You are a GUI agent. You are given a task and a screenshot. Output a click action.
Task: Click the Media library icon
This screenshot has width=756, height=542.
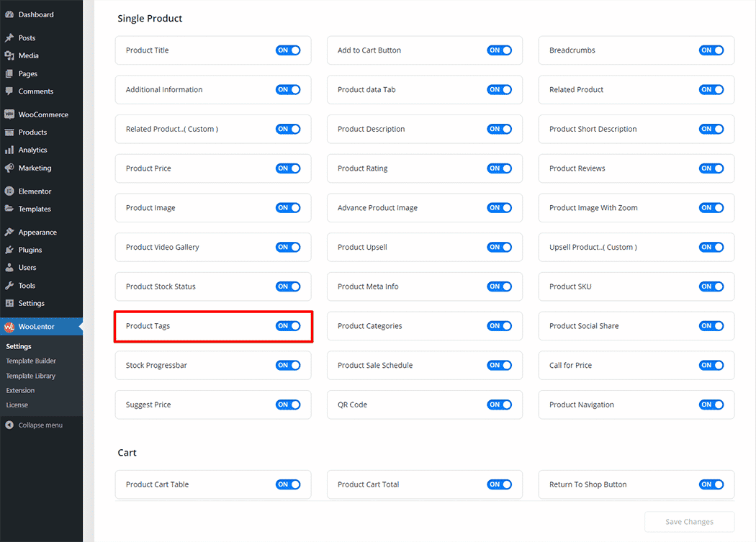click(9, 55)
